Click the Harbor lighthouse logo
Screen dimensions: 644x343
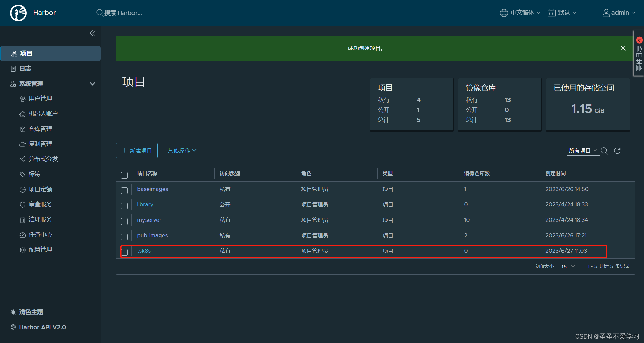(18, 13)
